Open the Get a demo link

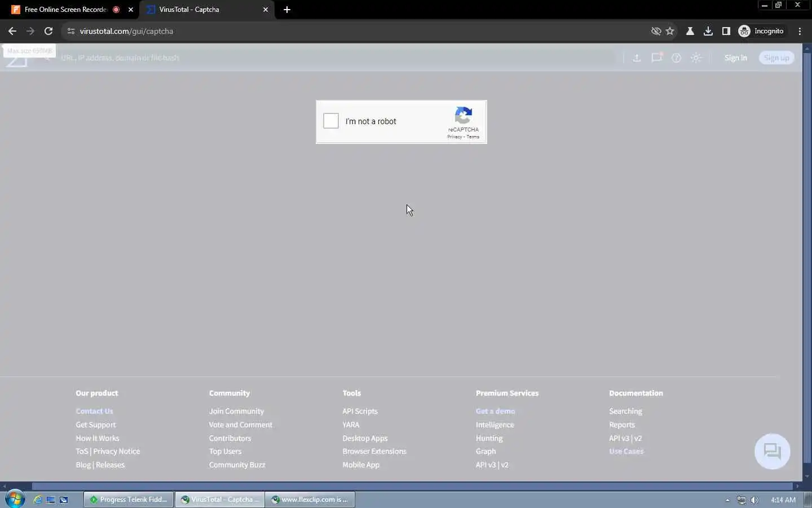click(x=495, y=411)
